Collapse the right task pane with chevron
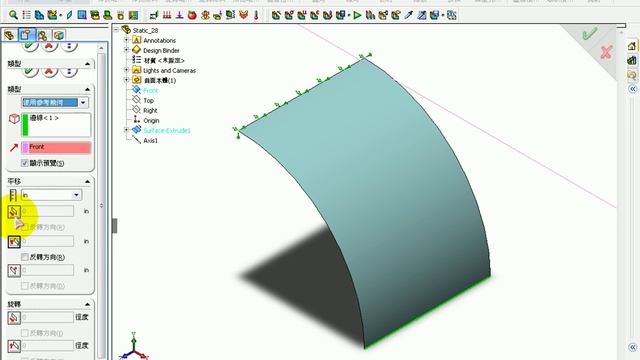This screenshot has width=640, height=360. pyautogui.click(x=633, y=89)
